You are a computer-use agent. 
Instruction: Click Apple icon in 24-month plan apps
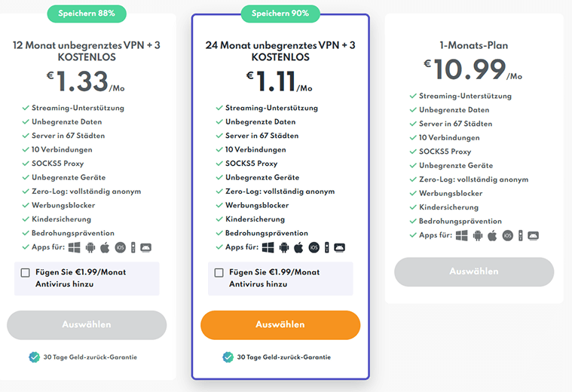[298, 247]
